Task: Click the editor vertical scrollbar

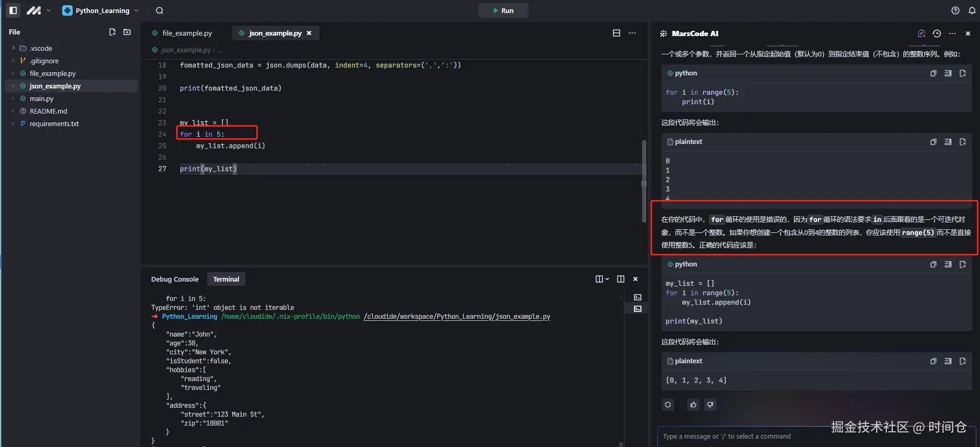Action: [644, 182]
